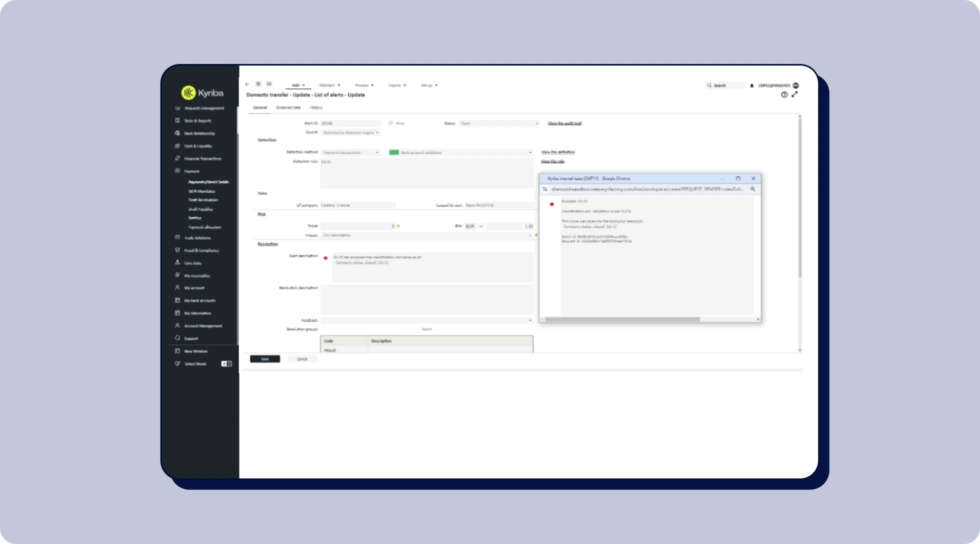Image resolution: width=980 pixels, height=544 pixels.
Task: Click the fullscreen expand arrows icon
Action: pyautogui.click(x=794, y=94)
